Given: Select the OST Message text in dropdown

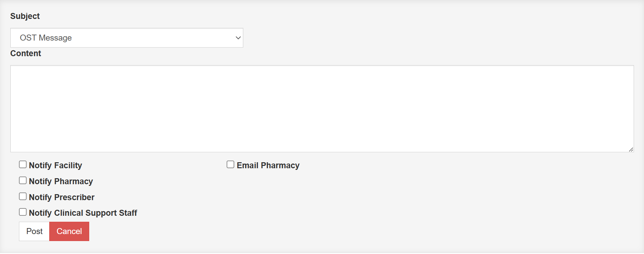Looking at the screenshot, I should [x=46, y=38].
